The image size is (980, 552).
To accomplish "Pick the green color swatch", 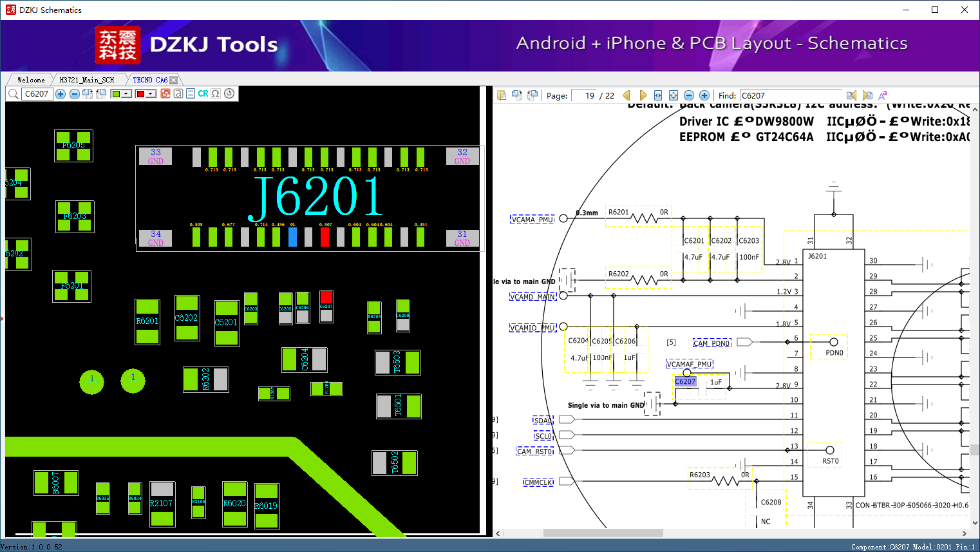I will pos(116,93).
